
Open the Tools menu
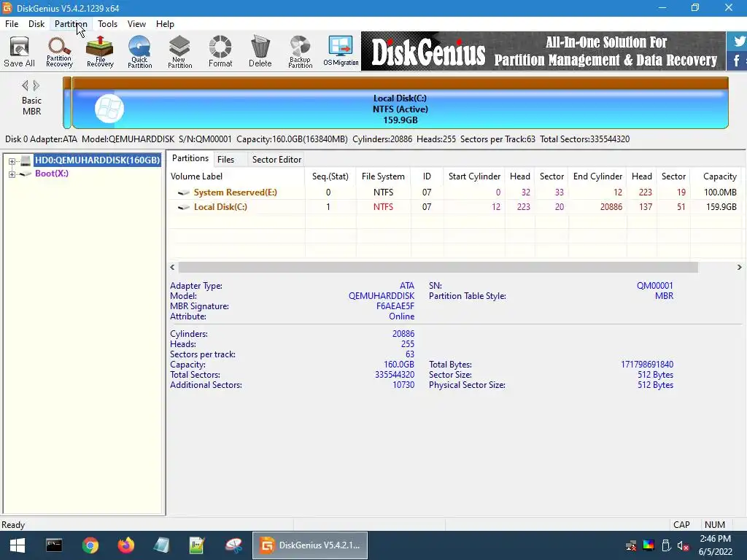tap(108, 24)
